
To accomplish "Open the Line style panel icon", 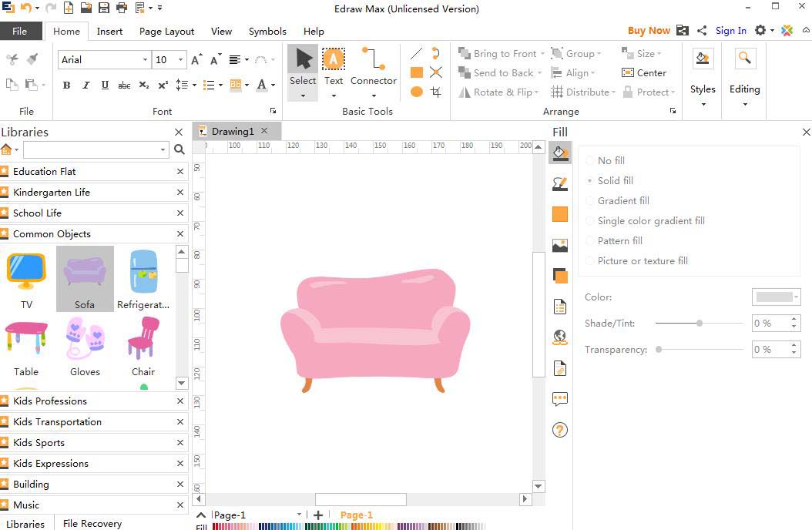I will click(560, 183).
